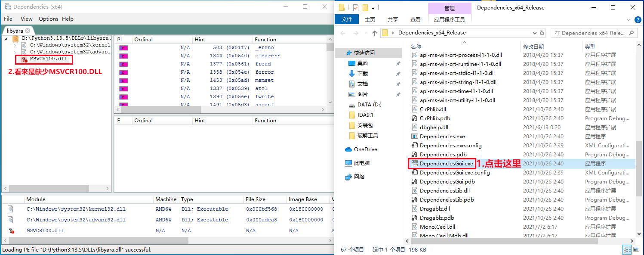This screenshot has width=644, height=255.
Task: Expand the kernel32.dll tree node
Action: 15,46
